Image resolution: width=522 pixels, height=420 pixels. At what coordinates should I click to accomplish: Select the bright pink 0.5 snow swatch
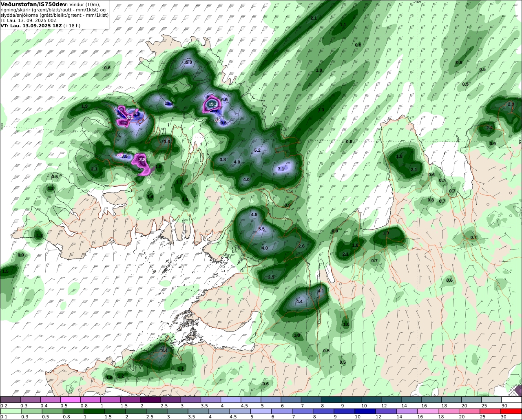coord(71,400)
